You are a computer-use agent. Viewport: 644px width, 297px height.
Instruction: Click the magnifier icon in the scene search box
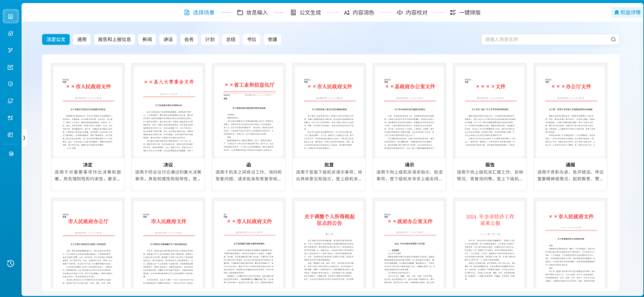[x=613, y=40]
